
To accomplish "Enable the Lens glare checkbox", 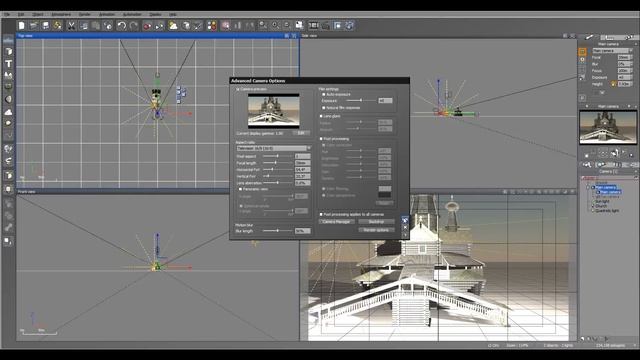I will click(321, 116).
